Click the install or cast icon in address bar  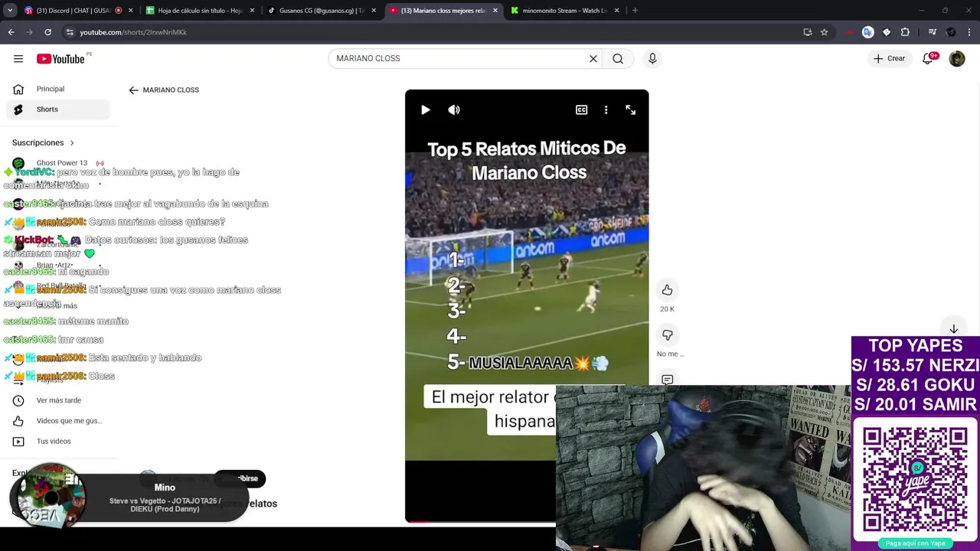click(808, 32)
